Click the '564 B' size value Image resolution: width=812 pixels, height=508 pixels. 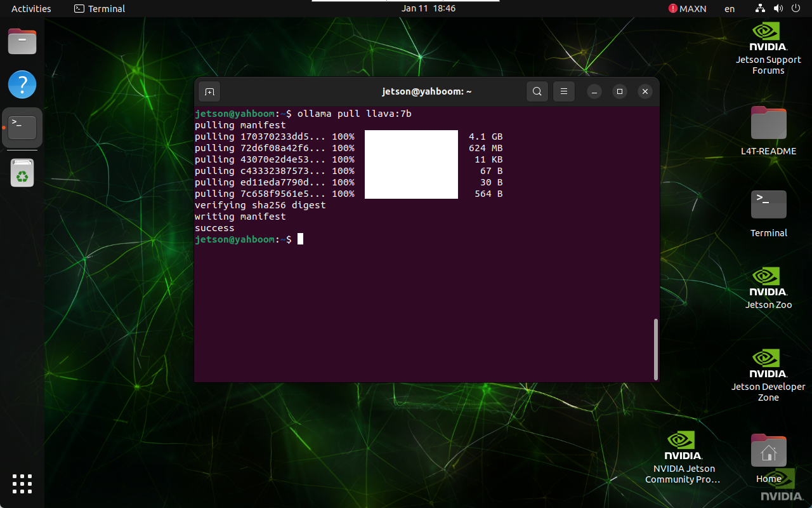(488, 194)
